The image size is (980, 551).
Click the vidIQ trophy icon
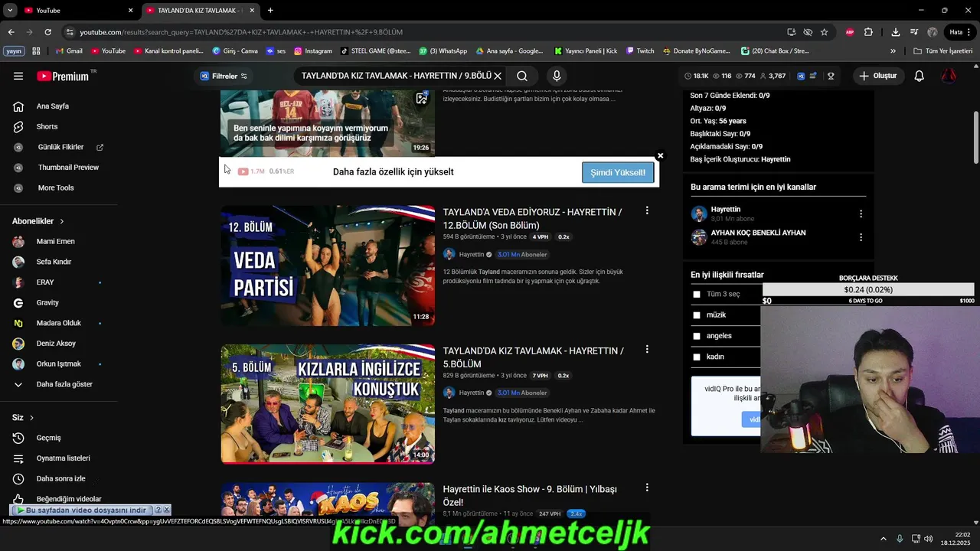(x=831, y=76)
